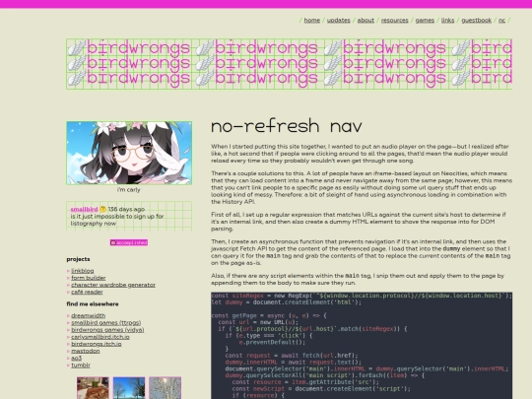Open the mastodon profile link
The height and width of the screenshot is (399, 532).
coord(86,351)
